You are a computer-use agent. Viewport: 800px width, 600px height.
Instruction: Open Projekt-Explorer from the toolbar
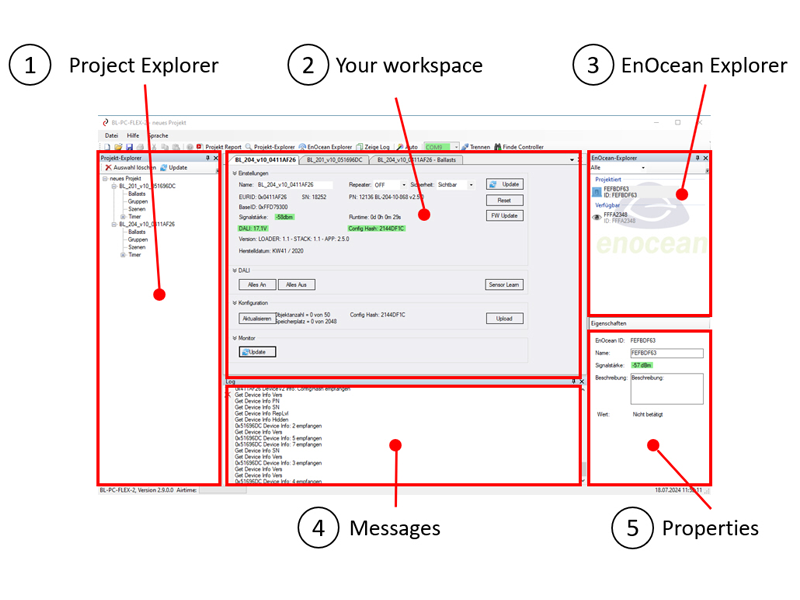tap(249, 147)
